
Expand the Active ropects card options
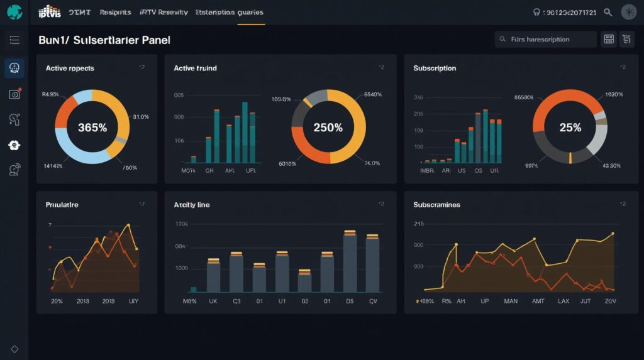point(142,67)
